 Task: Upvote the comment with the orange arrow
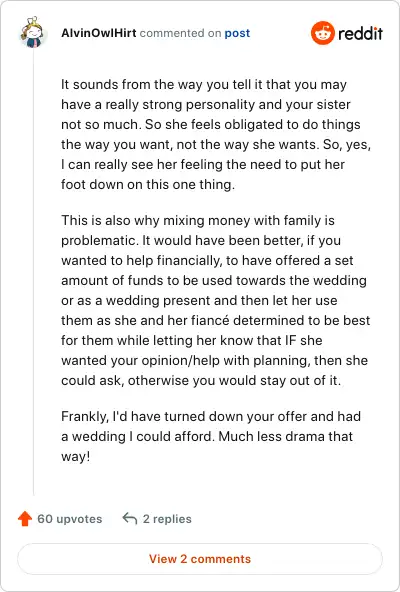point(25,518)
